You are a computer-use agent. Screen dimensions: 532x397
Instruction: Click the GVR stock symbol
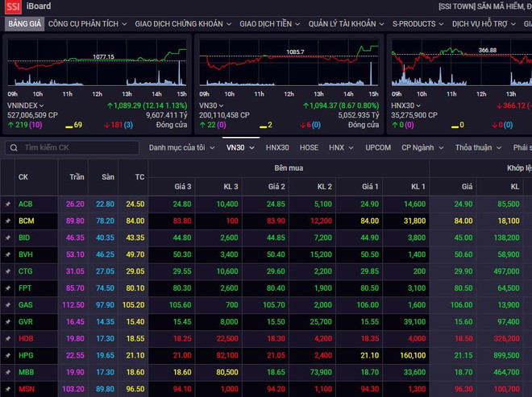click(25, 322)
